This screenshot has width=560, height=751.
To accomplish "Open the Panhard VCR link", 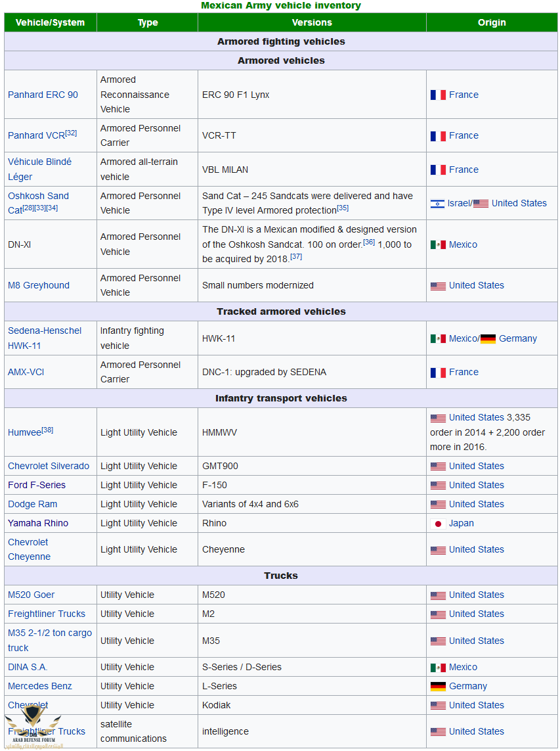I will pyautogui.click(x=36, y=136).
